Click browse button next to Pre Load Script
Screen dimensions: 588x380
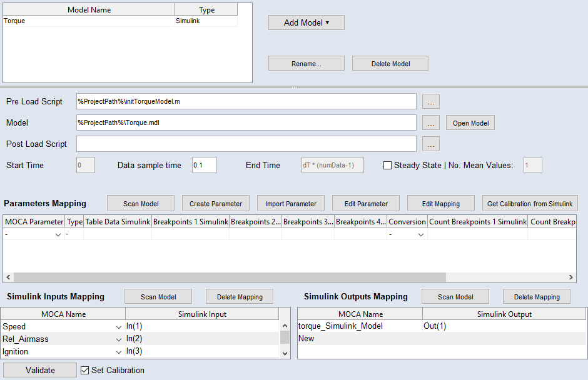[431, 101]
